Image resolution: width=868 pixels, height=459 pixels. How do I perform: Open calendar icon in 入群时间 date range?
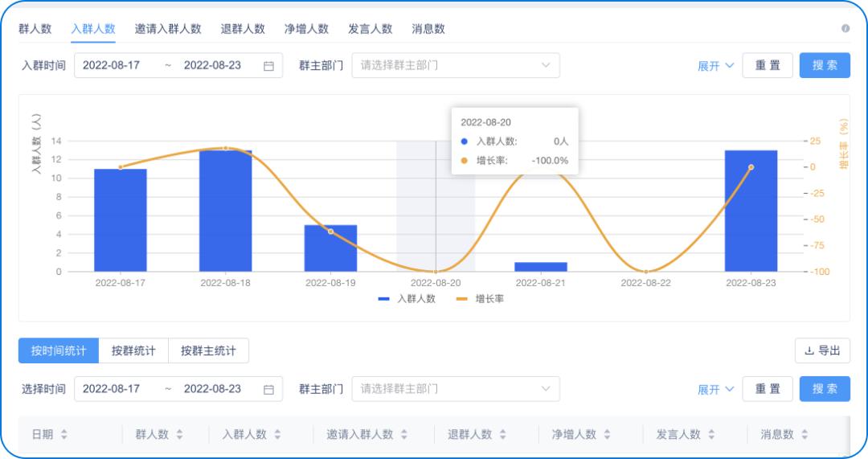pos(268,66)
